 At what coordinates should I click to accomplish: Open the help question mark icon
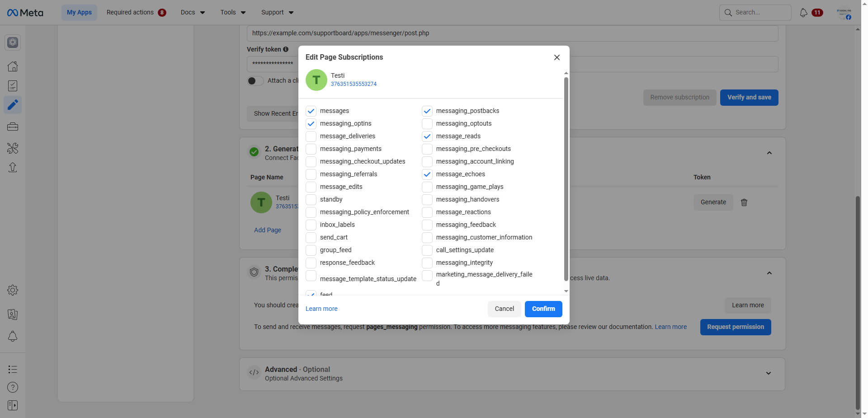click(x=13, y=387)
